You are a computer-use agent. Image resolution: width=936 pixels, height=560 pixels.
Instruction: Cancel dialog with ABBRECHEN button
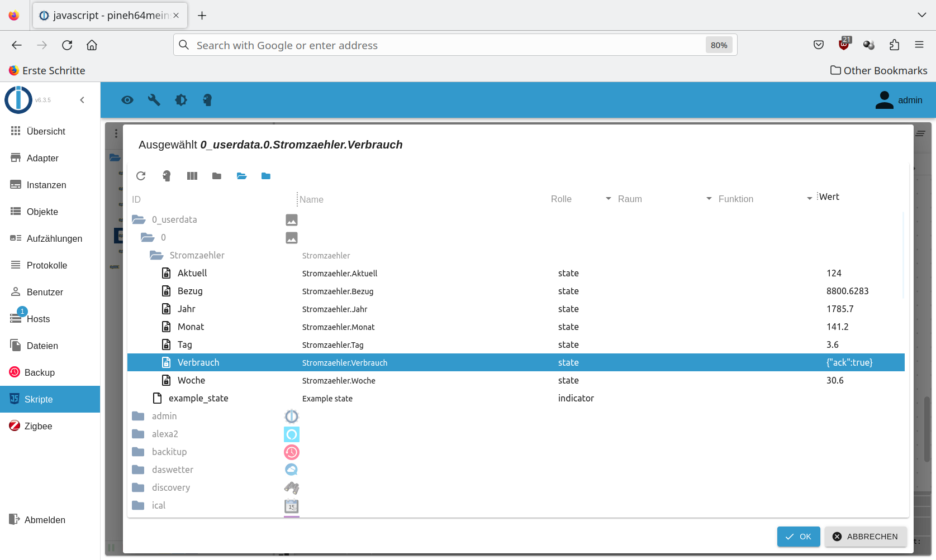(x=866, y=537)
